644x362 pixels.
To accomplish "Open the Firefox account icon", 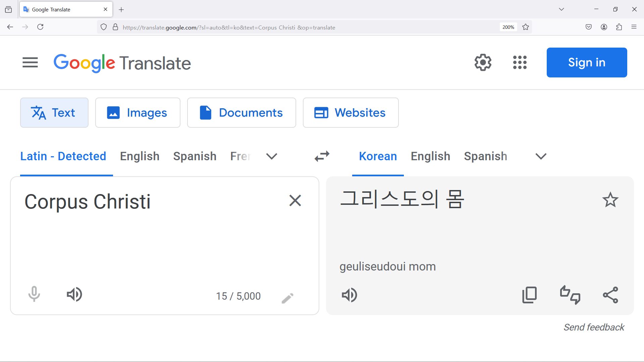I will pos(604,27).
